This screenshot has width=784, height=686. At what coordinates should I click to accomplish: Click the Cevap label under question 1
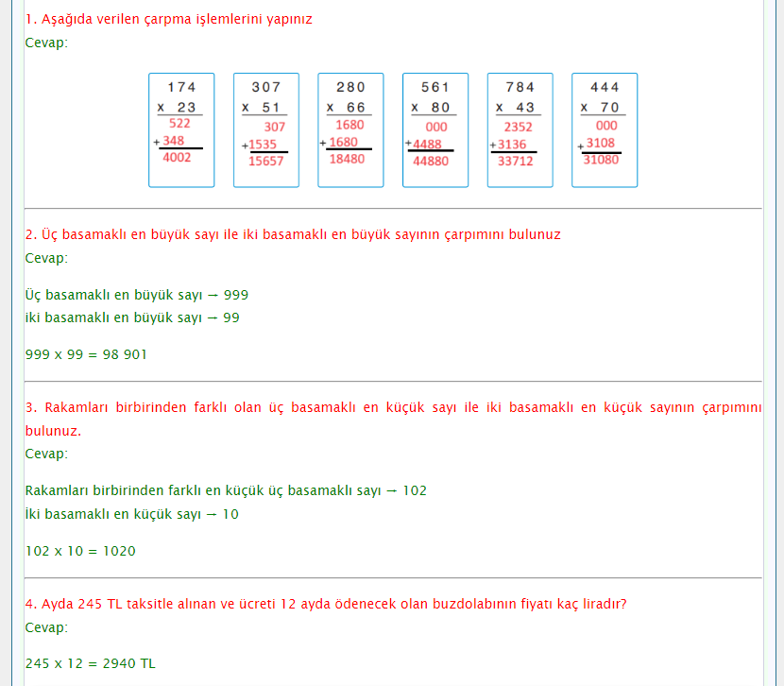pos(46,43)
